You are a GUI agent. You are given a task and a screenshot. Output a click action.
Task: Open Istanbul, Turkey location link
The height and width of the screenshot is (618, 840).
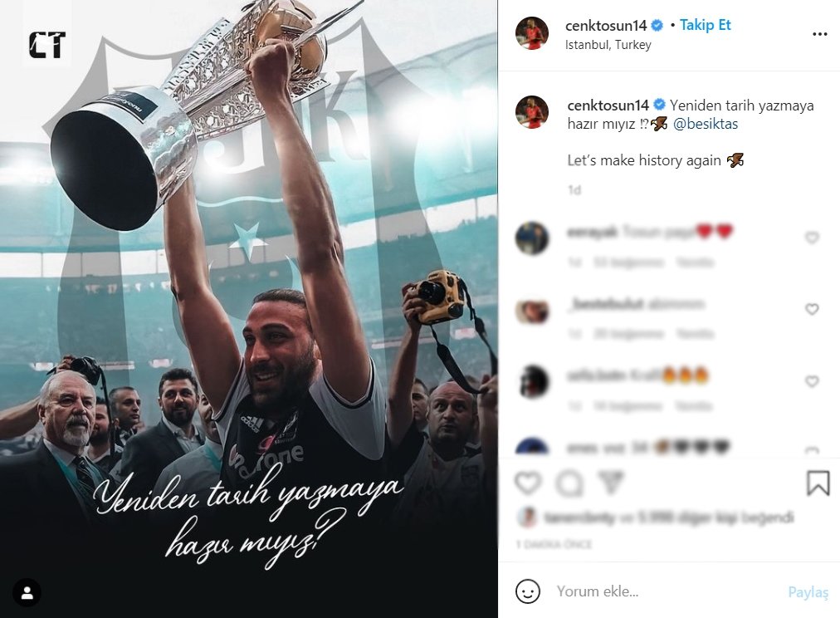[608, 45]
